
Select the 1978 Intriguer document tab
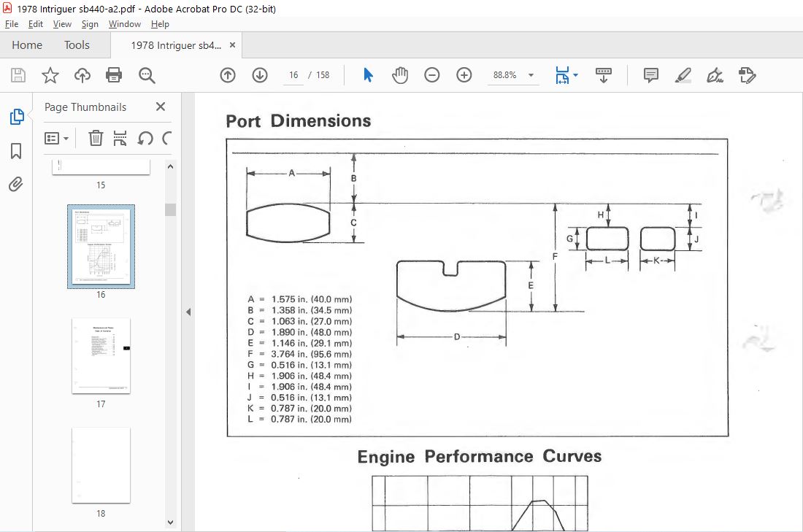pos(176,45)
